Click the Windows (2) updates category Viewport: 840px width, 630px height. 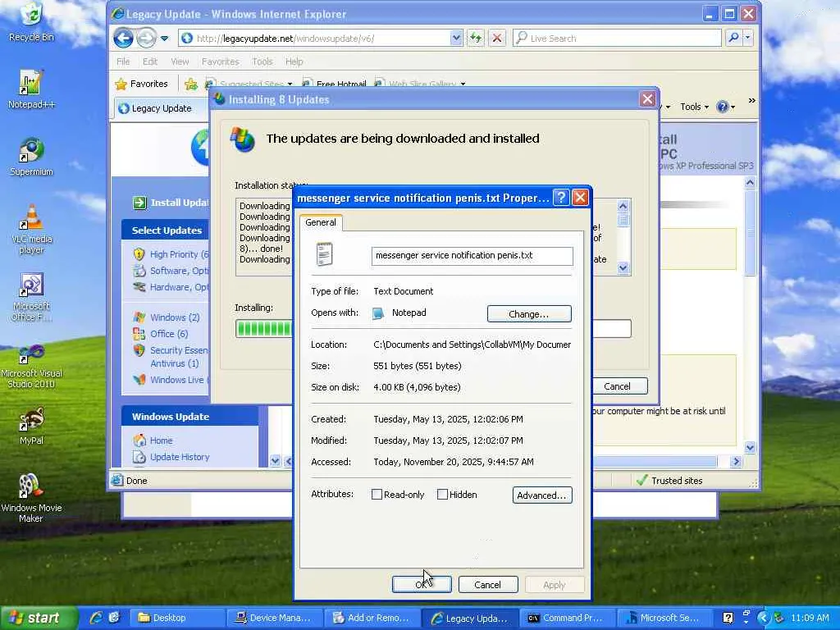tap(175, 317)
